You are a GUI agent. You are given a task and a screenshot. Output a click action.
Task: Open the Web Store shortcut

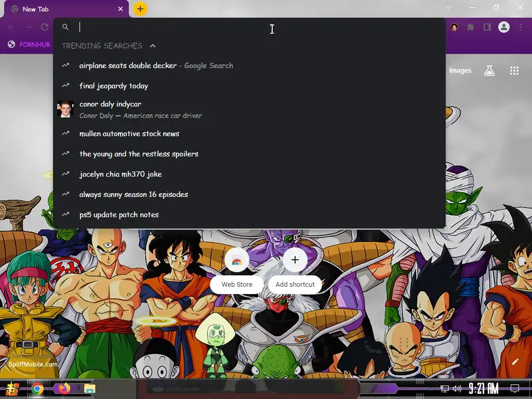[237, 270]
